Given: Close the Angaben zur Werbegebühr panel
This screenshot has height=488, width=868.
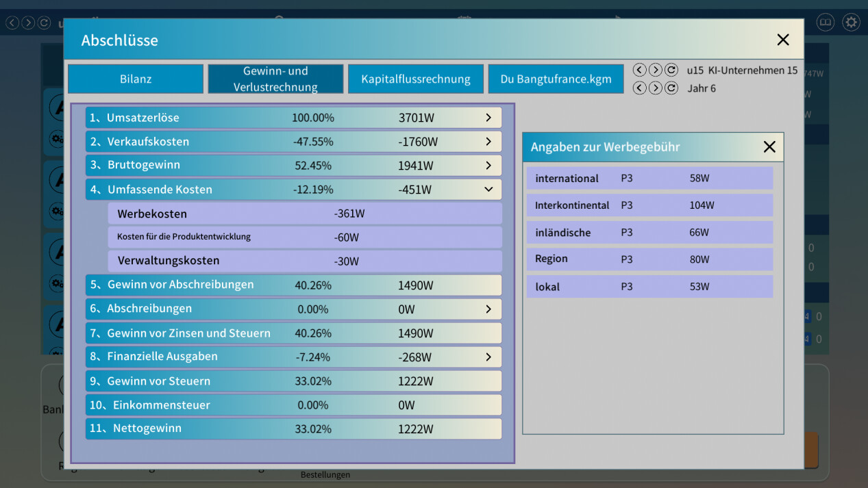Looking at the screenshot, I should (x=769, y=147).
